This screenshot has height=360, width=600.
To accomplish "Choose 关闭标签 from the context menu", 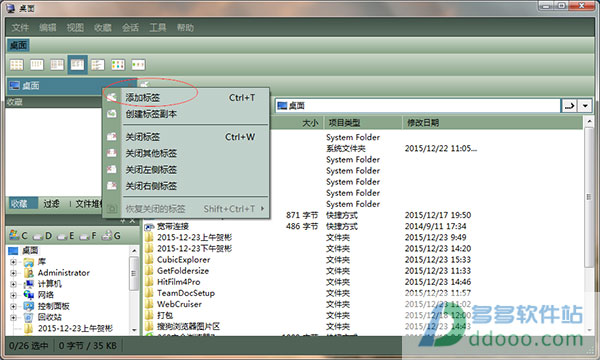I will [x=186, y=137].
